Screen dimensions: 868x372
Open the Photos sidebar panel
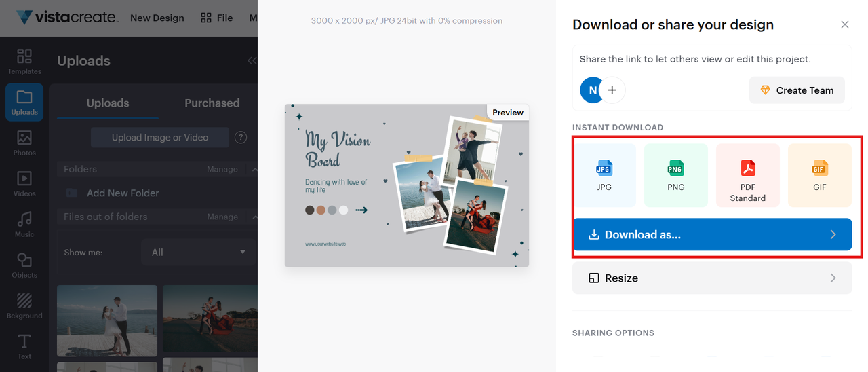coord(24,143)
